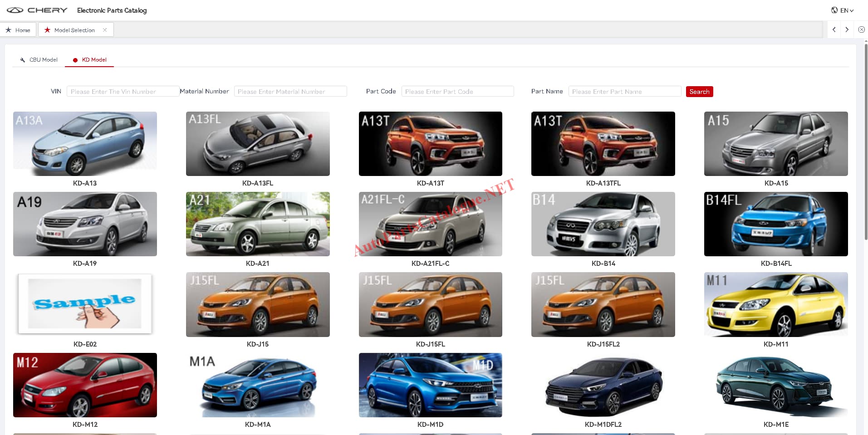Click the KD-M12 text label

85,425
